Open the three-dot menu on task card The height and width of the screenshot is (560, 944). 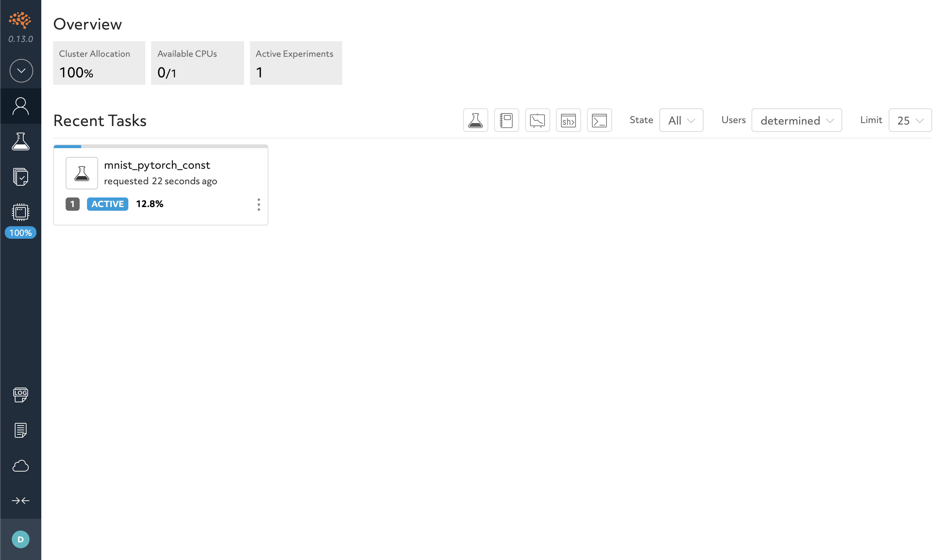(x=258, y=204)
